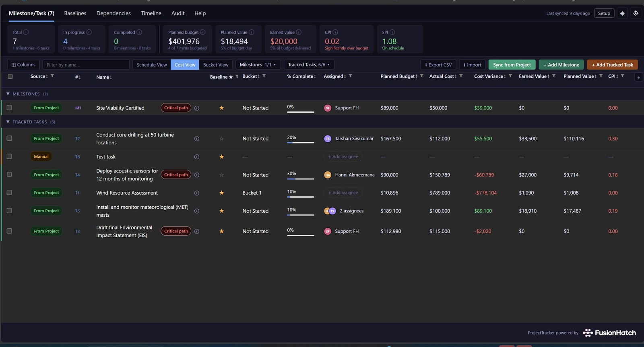Check the Conduct core drilling row checkbox
Viewport: 644px width, 347px height.
click(x=9, y=138)
